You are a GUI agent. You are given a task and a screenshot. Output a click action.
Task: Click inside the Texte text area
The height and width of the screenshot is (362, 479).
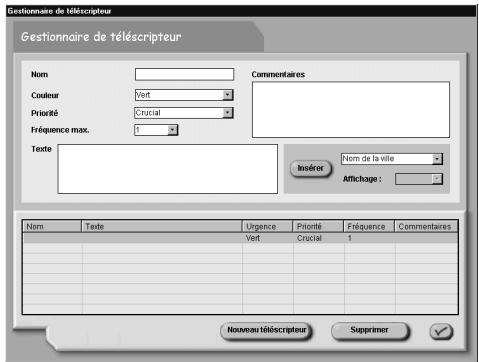click(168, 169)
